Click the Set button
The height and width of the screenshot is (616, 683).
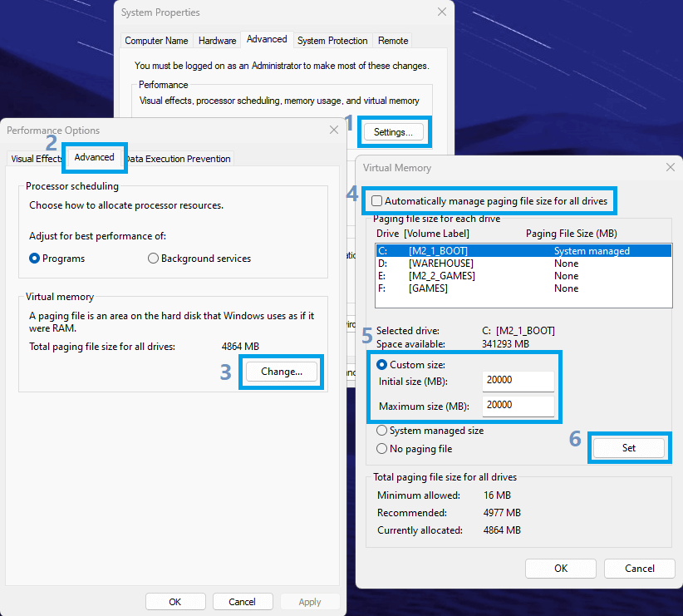[628, 448]
